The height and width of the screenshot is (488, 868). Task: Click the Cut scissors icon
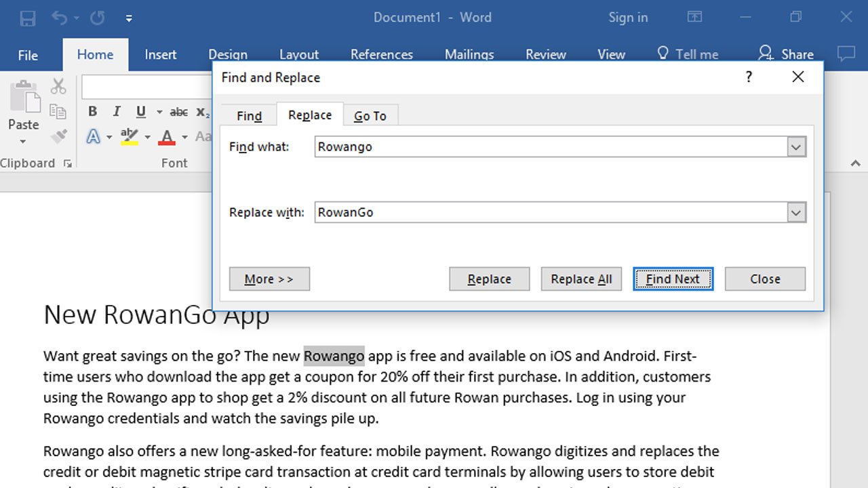(58, 86)
